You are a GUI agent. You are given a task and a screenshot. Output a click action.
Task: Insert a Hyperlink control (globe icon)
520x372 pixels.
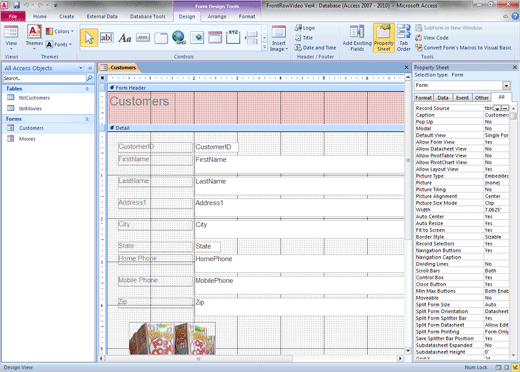click(x=179, y=38)
